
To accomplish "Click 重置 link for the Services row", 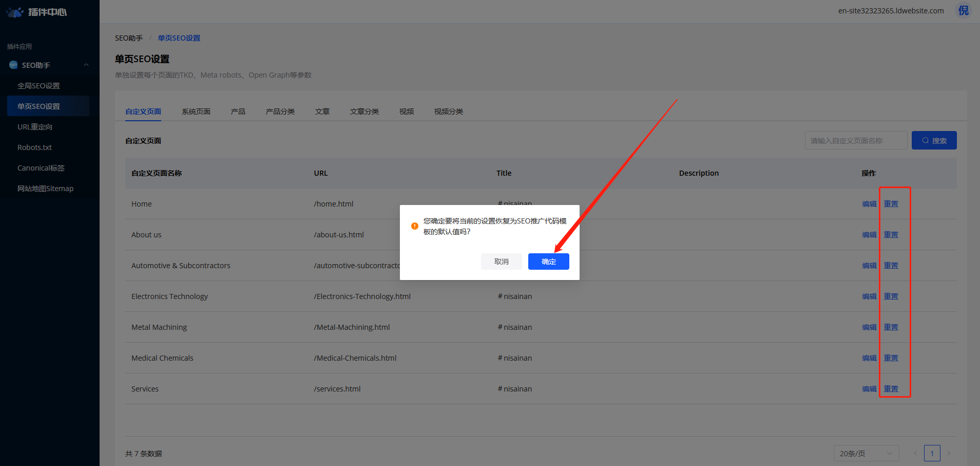I will [891, 389].
